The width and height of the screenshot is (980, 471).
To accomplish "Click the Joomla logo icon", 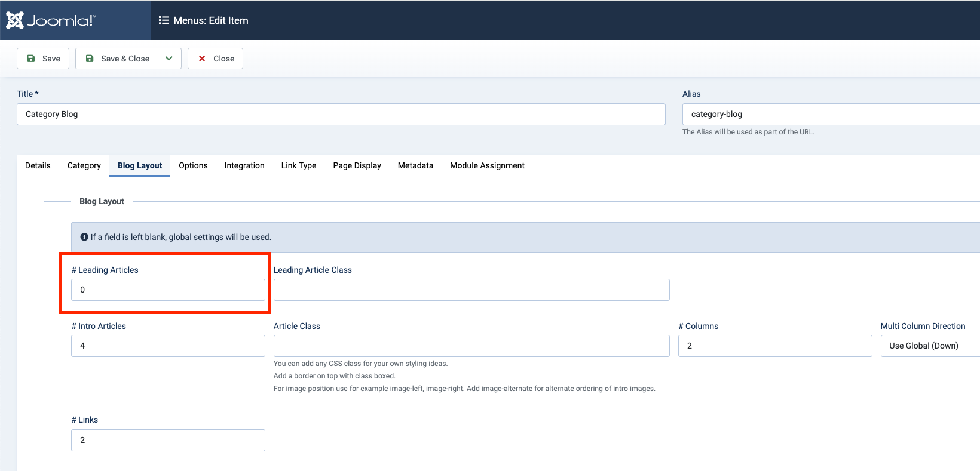I will point(16,20).
